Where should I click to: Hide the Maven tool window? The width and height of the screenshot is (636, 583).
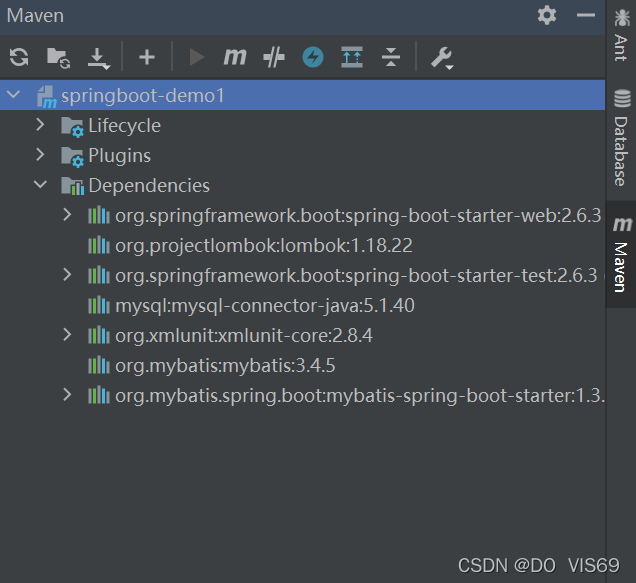pos(586,15)
